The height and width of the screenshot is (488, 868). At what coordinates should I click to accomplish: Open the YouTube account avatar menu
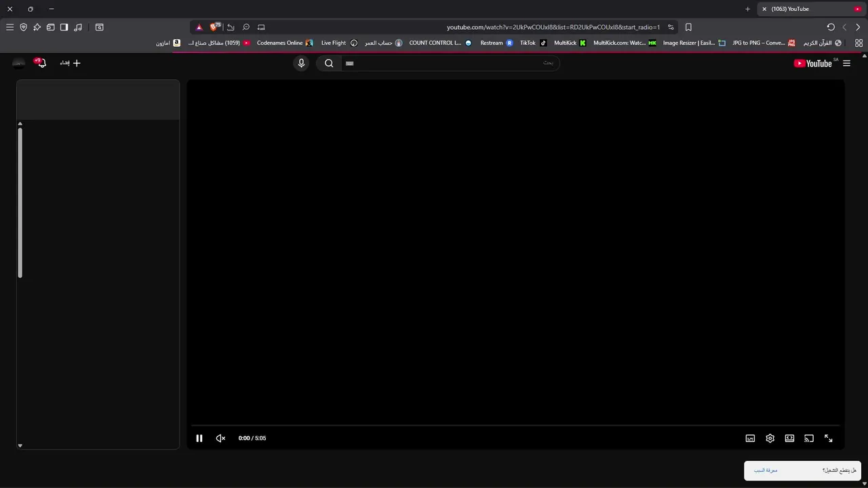tap(19, 63)
